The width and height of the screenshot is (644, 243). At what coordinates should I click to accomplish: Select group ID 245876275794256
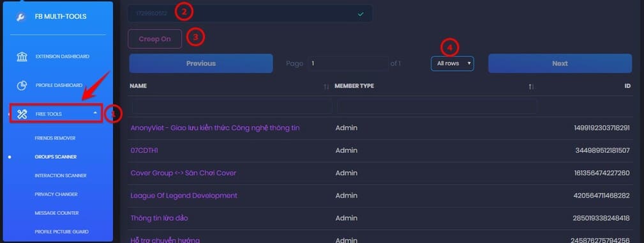[x=601, y=240]
